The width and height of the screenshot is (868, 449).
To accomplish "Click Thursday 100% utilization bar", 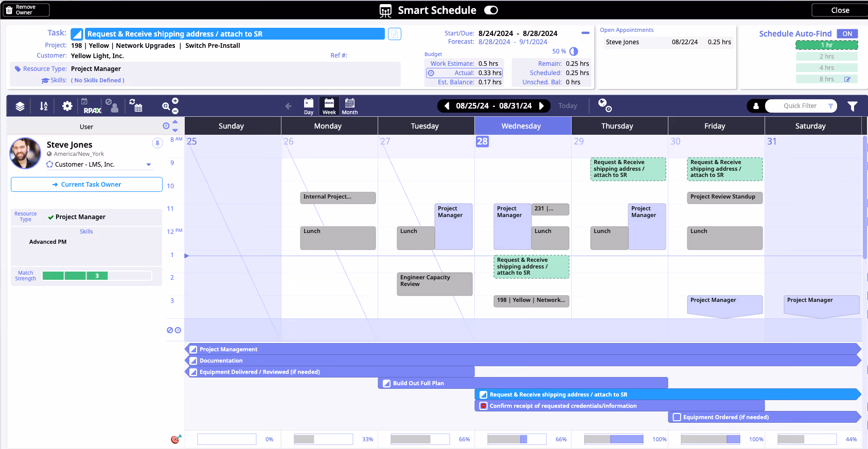I will tap(613, 439).
